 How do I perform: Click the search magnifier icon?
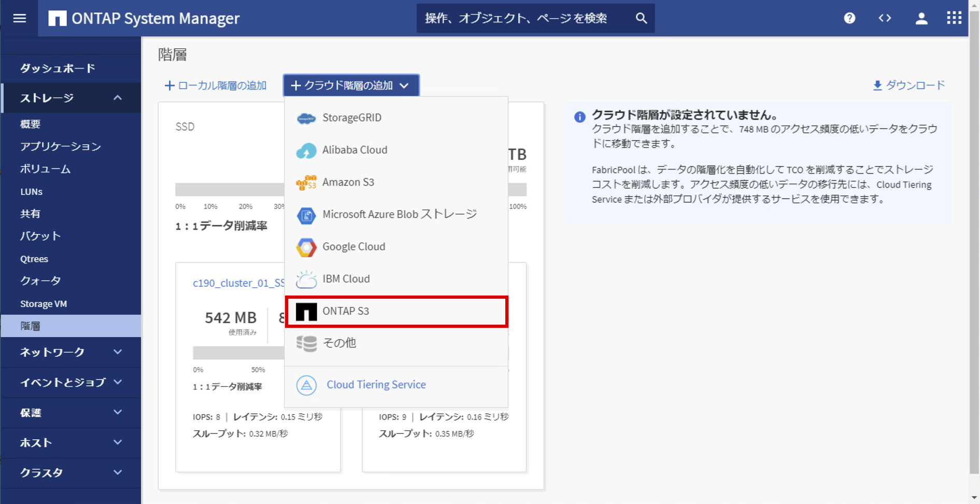[641, 18]
